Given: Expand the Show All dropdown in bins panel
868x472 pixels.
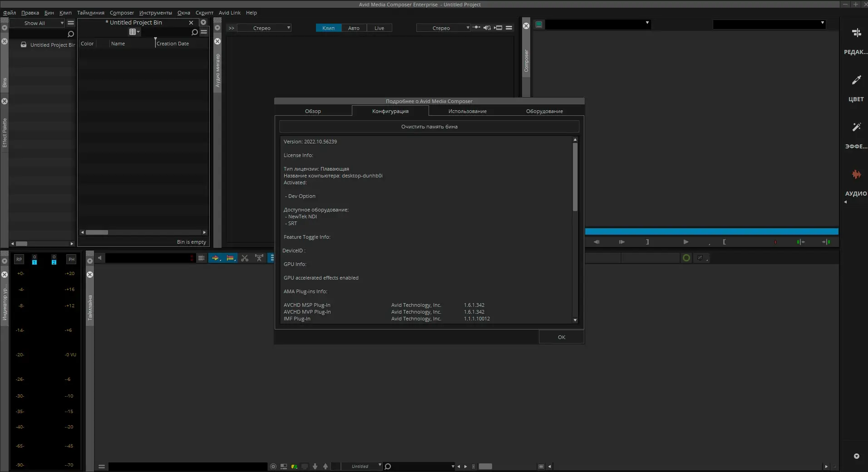Looking at the screenshot, I should 38,23.
